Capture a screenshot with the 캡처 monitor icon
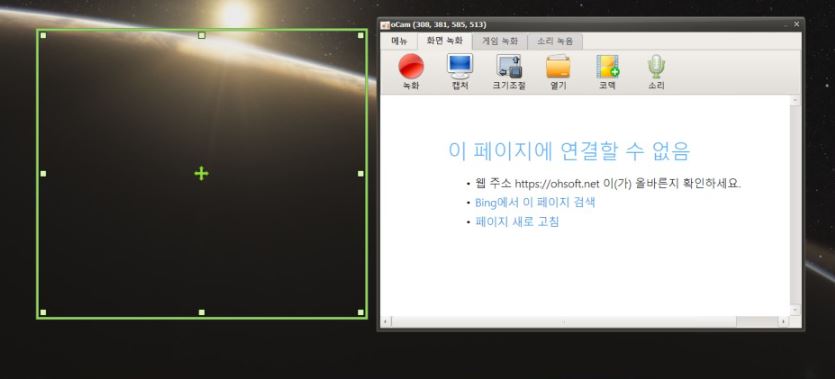Screen dimensions: 835x379 [x=460, y=71]
